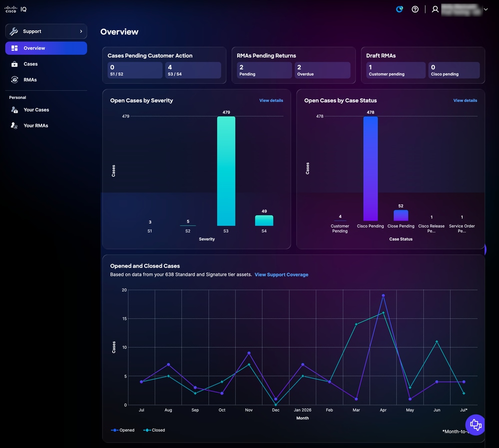Screen dimensions: 499x448
Task: Open Your Cases under Personal
Action: point(46,110)
